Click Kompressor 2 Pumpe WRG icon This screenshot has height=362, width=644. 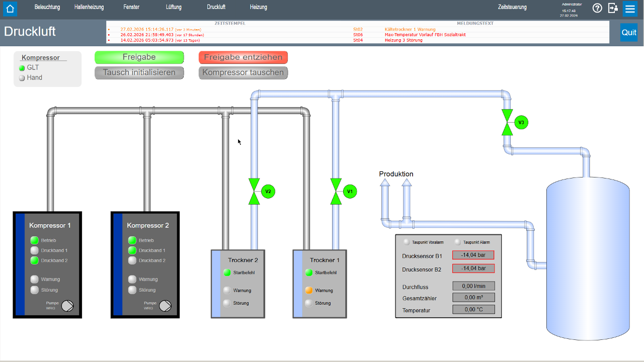[165, 306]
